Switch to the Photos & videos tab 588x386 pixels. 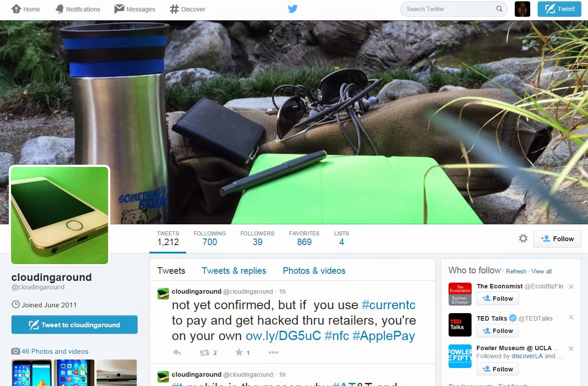pos(314,271)
